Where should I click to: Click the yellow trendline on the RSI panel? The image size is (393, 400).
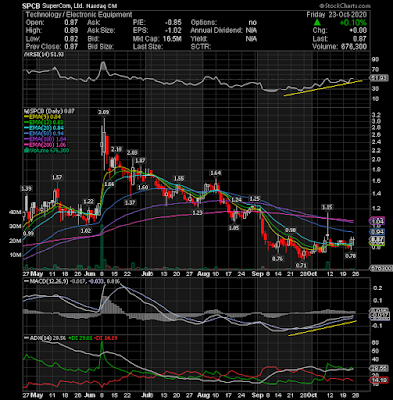(x=323, y=88)
